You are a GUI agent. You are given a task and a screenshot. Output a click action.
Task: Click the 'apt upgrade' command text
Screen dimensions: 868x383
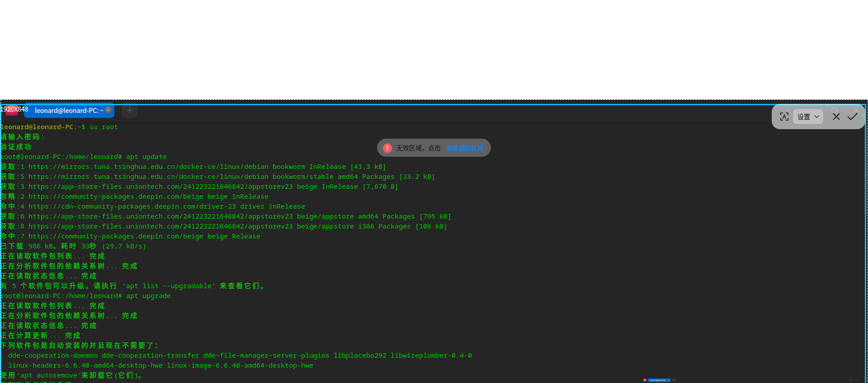pyautogui.click(x=148, y=296)
